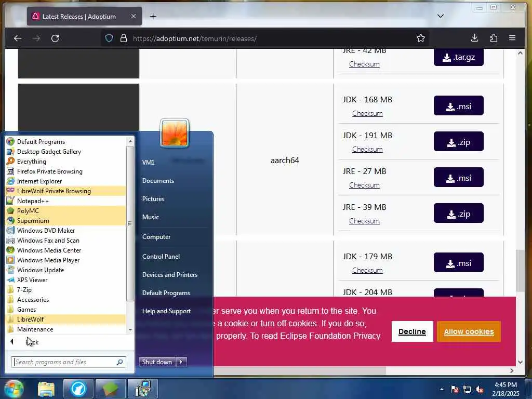The image size is (532, 399).
Task: Open Default Programs in the right Start pane
Action: (166, 292)
